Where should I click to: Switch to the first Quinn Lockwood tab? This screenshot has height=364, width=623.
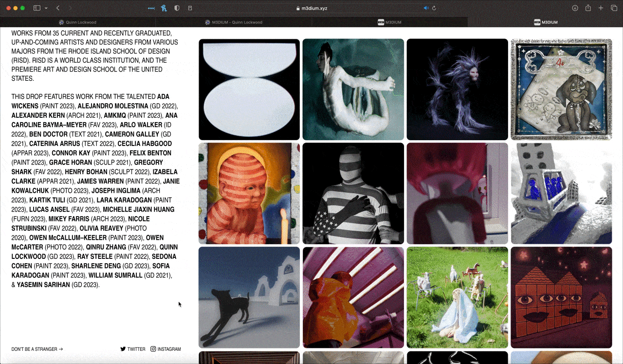tap(78, 22)
